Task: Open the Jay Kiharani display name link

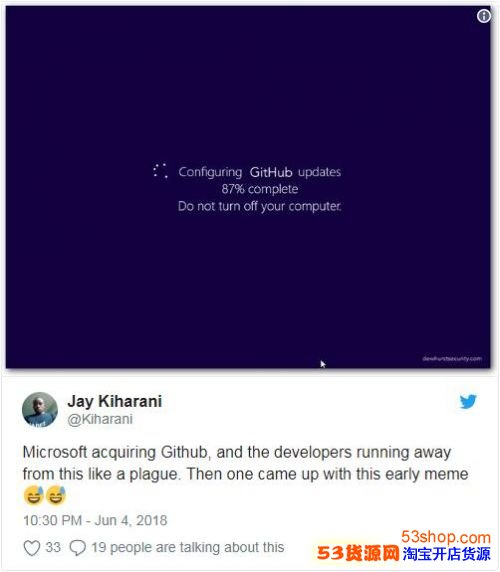Action: tap(115, 401)
